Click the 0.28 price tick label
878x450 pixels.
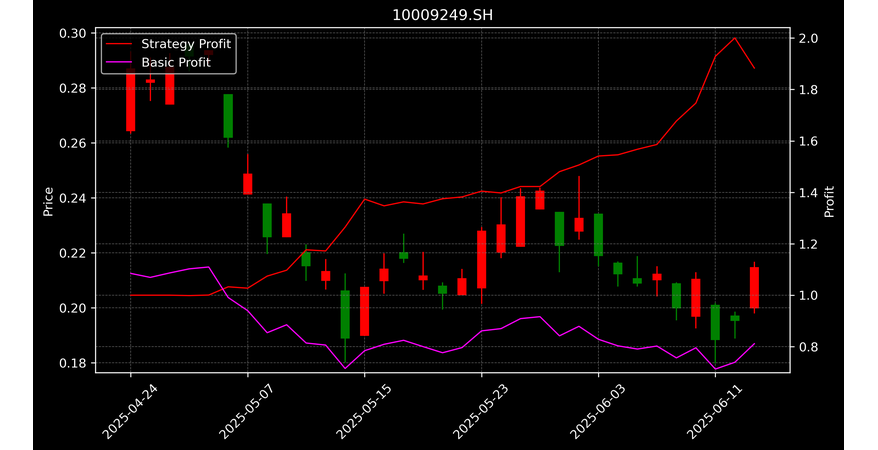coord(73,88)
